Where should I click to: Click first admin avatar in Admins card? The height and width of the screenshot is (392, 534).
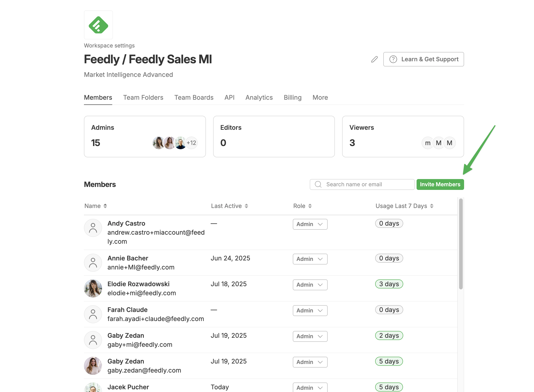coord(158,143)
